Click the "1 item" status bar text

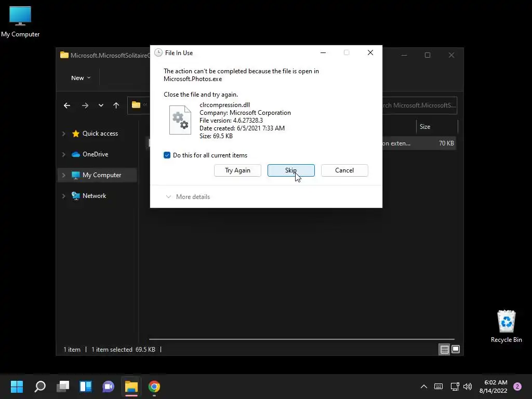72,350
